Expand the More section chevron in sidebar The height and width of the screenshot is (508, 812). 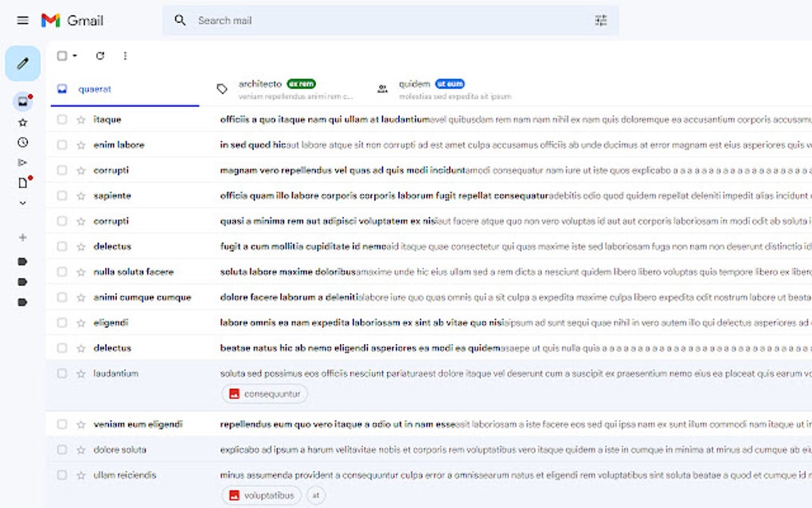pyautogui.click(x=22, y=203)
